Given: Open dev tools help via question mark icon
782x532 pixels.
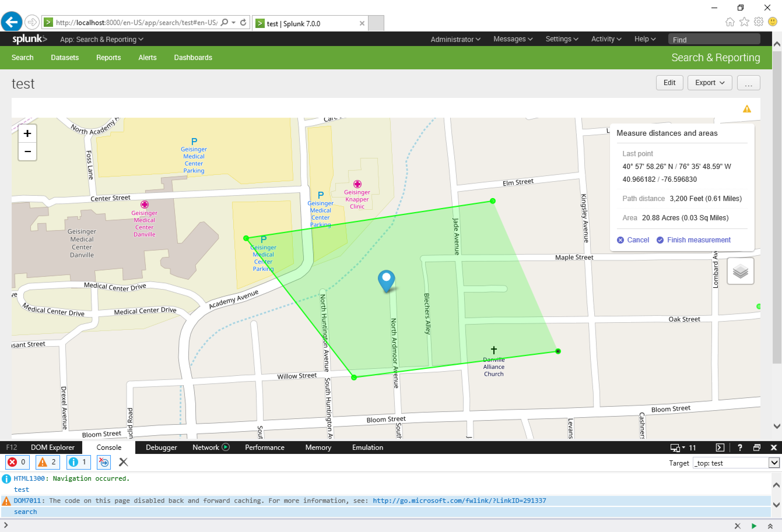Looking at the screenshot, I should 740,448.
